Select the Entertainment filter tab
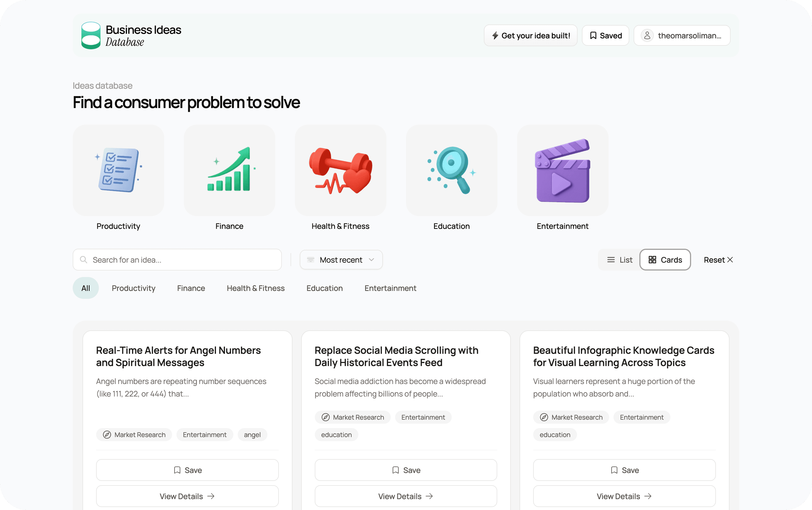This screenshot has width=812, height=510. 390,288
